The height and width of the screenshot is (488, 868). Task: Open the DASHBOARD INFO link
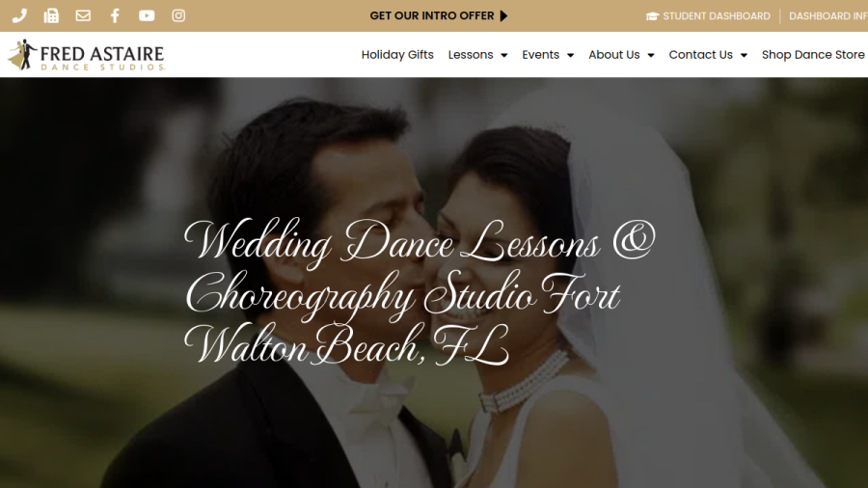828,16
